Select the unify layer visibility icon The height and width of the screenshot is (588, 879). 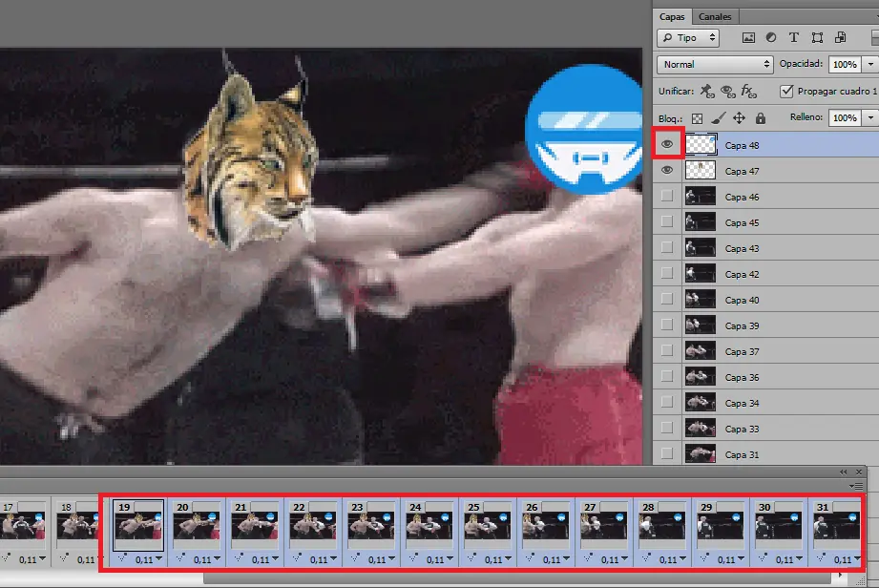point(726,91)
